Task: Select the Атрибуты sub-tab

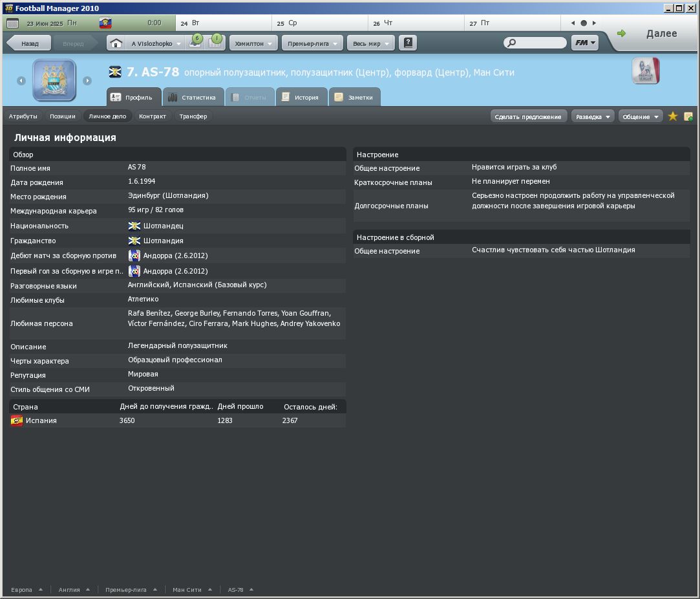Action: [23, 116]
